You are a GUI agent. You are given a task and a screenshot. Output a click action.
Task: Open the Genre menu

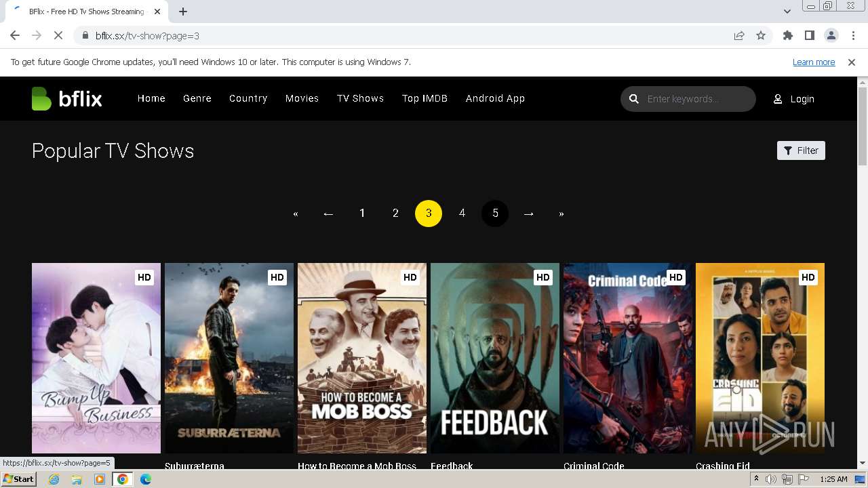pos(197,98)
